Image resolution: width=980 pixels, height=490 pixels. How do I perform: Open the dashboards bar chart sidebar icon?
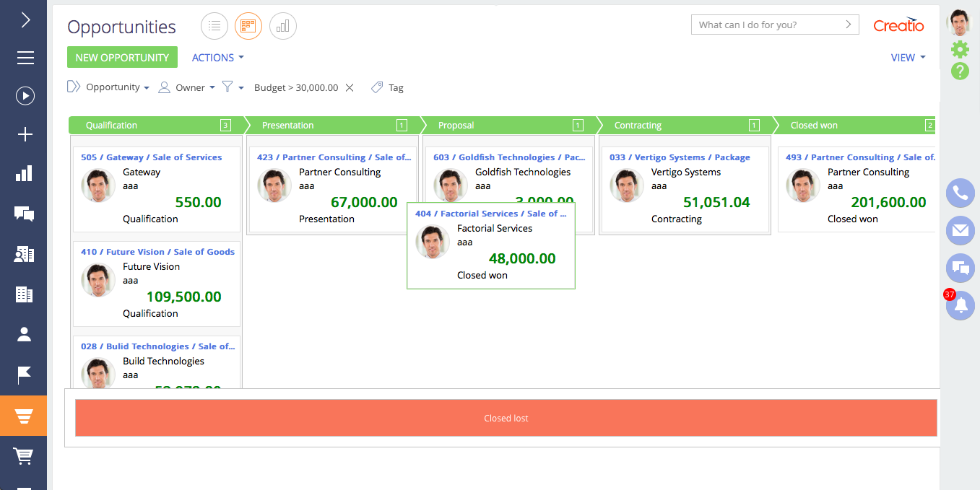coord(25,173)
